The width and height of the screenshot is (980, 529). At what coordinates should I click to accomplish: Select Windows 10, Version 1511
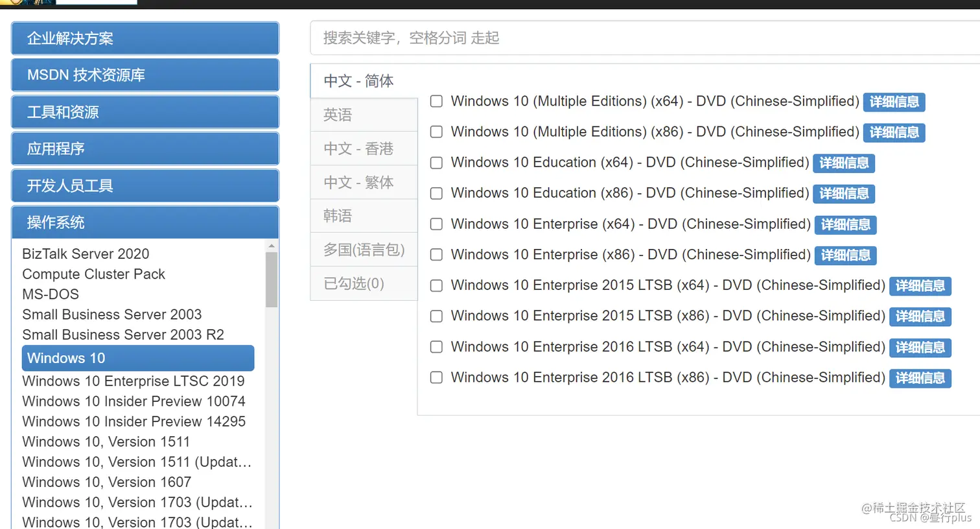point(106,441)
